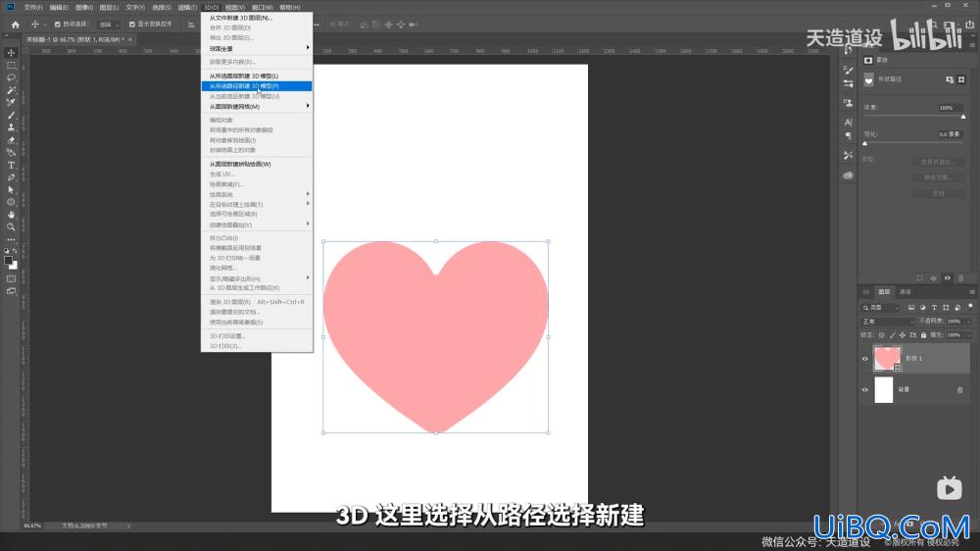
Task: Open the 滤镜(T) filter menu
Action: coord(187,8)
